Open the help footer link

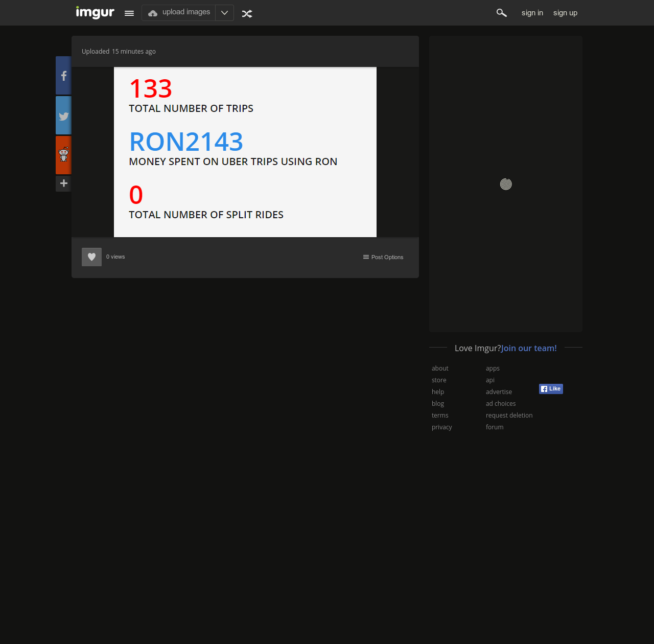[438, 392]
